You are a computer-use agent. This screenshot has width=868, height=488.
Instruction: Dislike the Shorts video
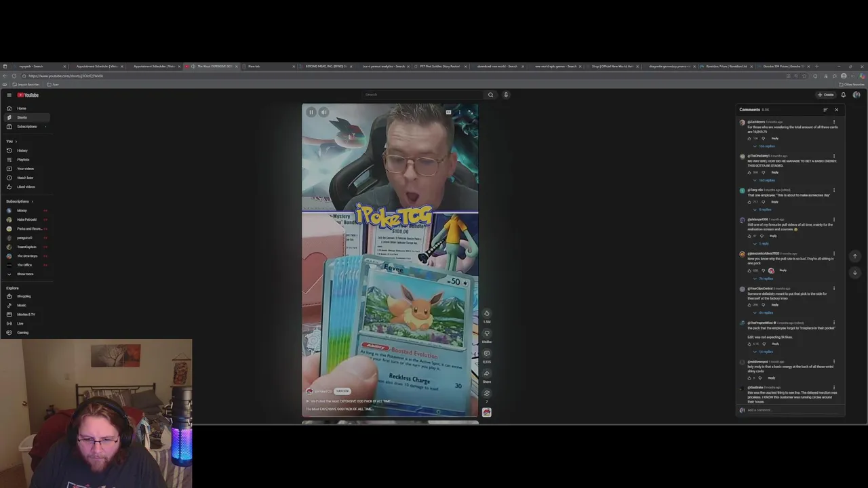pos(486,333)
